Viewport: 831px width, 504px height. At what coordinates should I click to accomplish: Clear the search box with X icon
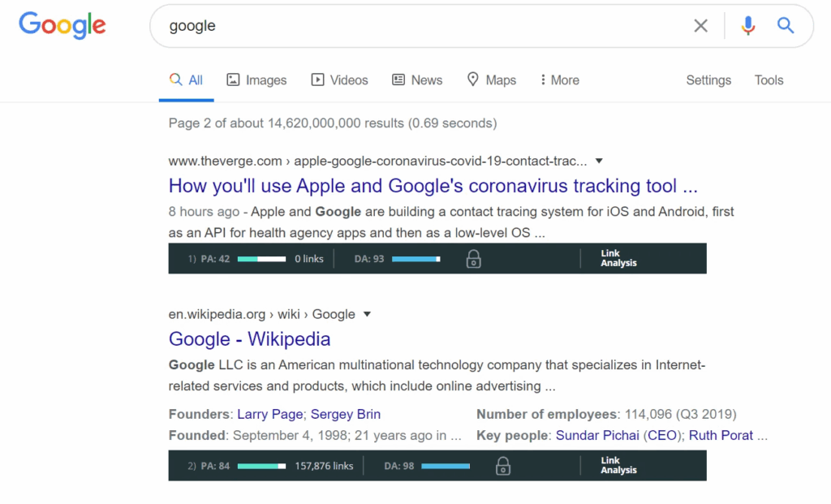(700, 25)
